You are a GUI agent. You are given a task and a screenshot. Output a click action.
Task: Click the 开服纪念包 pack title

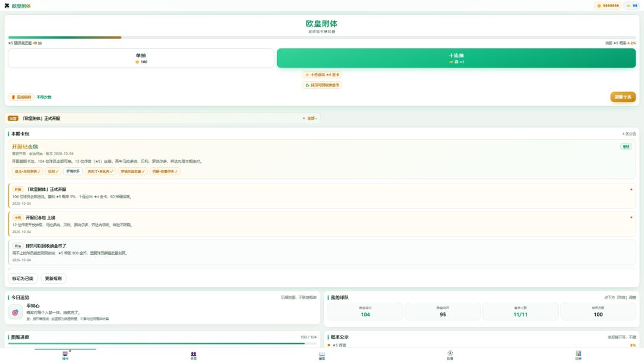pos(25,147)
